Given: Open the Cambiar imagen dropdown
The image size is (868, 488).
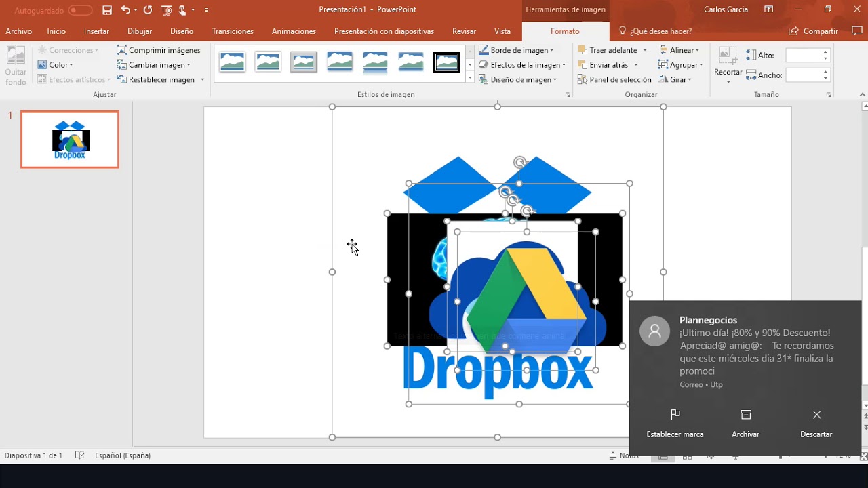Looking at the screenshot, I should click(154, 65).
